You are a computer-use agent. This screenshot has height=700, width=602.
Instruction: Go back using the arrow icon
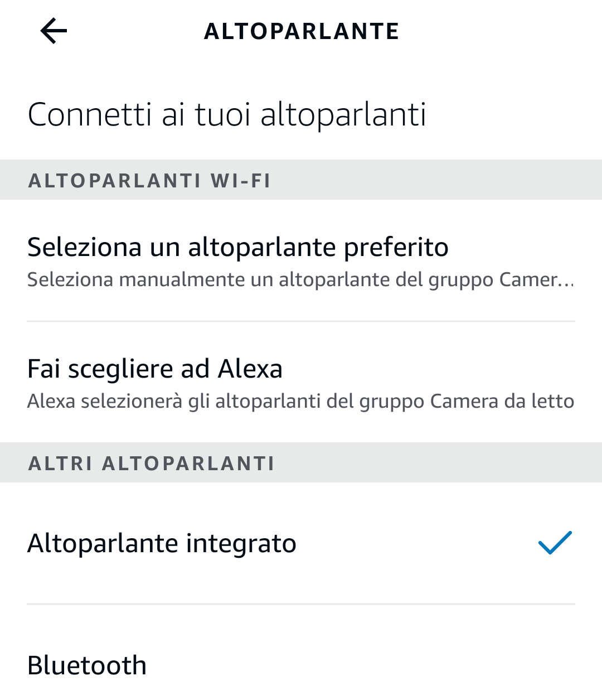(x=54, y=31)
